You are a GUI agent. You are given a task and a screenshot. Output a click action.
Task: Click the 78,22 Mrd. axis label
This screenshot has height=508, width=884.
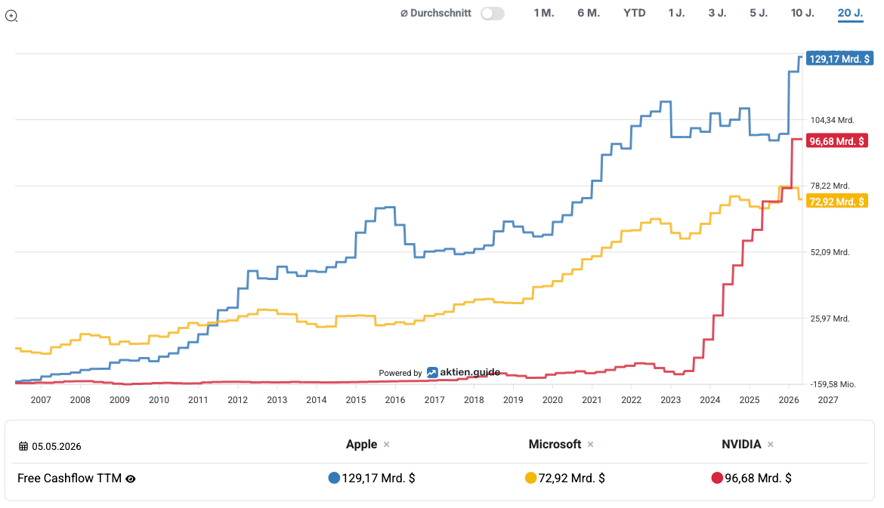830,185
